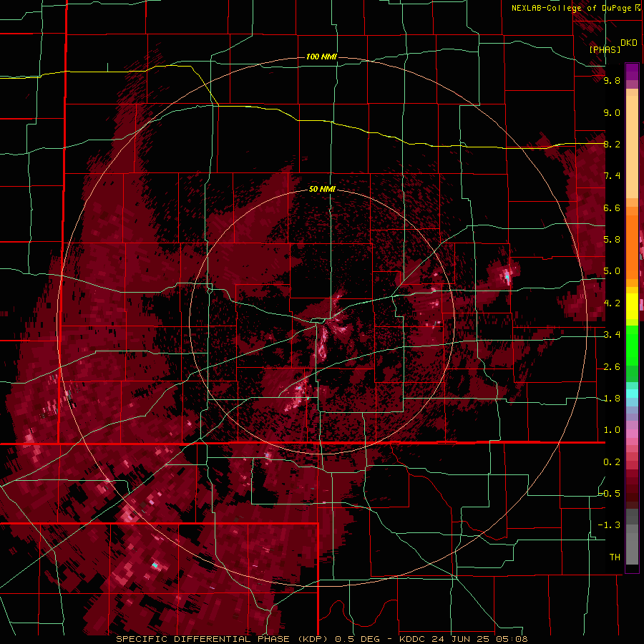The height and width of the screenshot is (644, 644).
Task: Pick the peach segment of the color bar
Action: pos(632,147)
